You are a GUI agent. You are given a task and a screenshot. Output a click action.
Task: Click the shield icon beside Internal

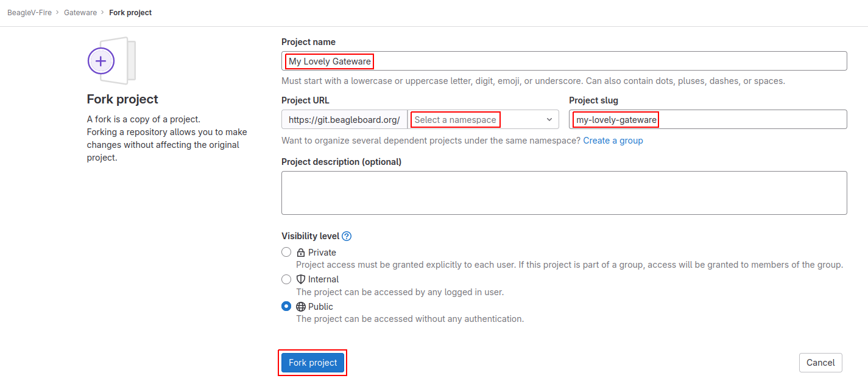tap(301, 279)
